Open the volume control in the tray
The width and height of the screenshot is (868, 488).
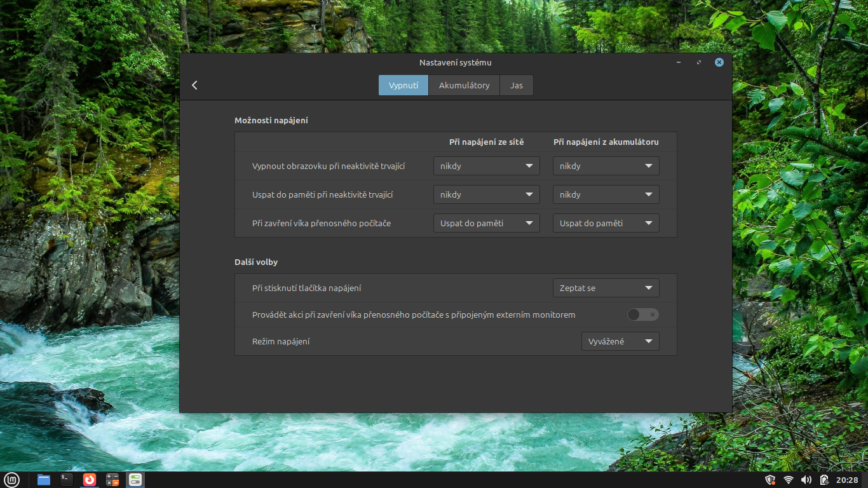[x=806, y=480]
